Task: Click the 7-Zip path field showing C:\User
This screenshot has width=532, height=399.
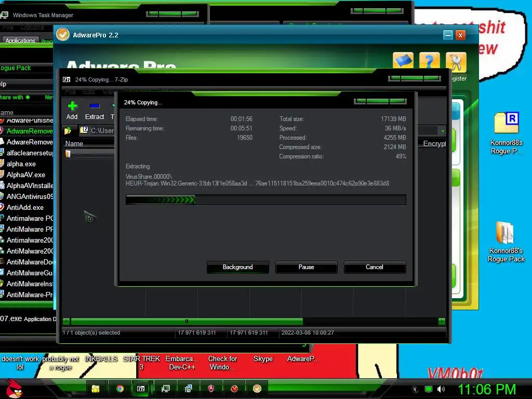Action: point(97,130)
